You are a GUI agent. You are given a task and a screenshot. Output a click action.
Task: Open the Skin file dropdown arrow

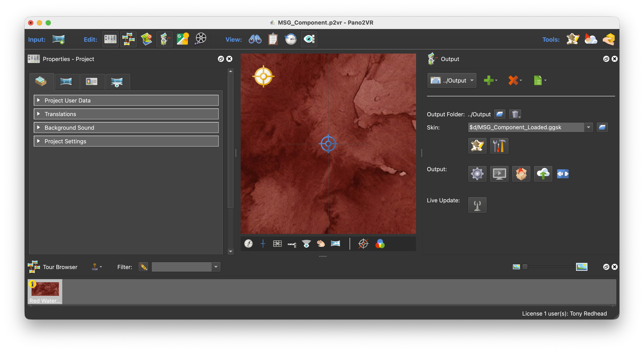(x=589, y=127)
